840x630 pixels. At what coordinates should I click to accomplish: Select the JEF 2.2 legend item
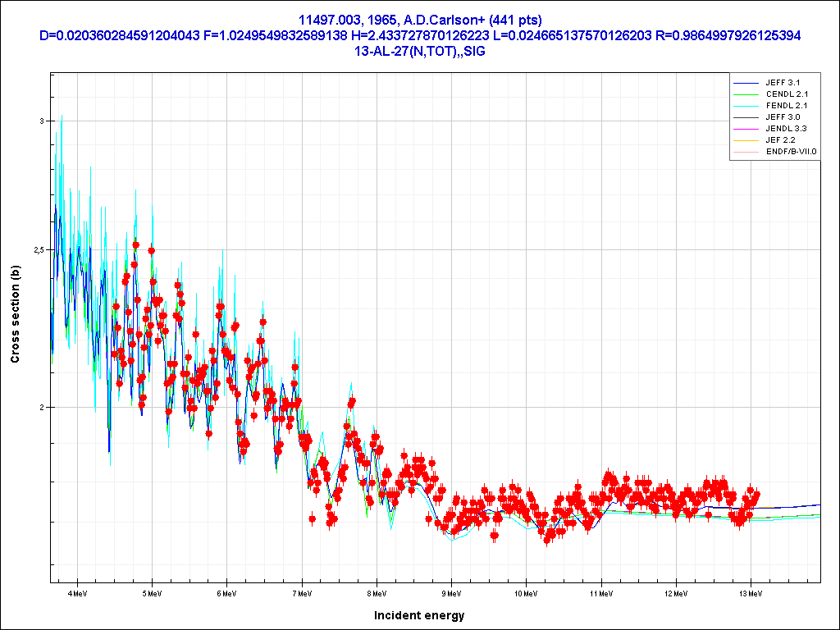(x=780, y=140)
